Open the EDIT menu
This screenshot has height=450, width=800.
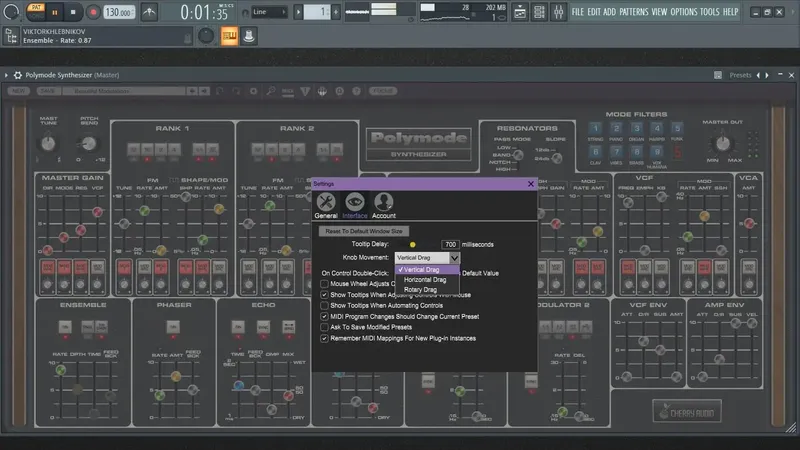coord(593,12)
